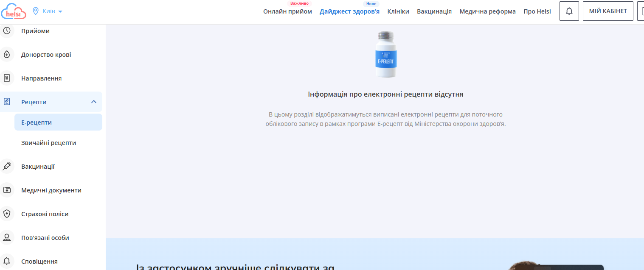Click the Важливо badge above Онлайн прийом
The height and width of the screenshot is (270, 644).
click(299, 3)
